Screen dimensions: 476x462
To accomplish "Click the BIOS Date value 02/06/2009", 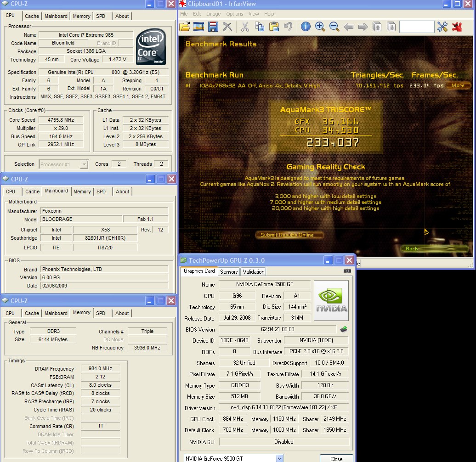I will tap(104, 286).
